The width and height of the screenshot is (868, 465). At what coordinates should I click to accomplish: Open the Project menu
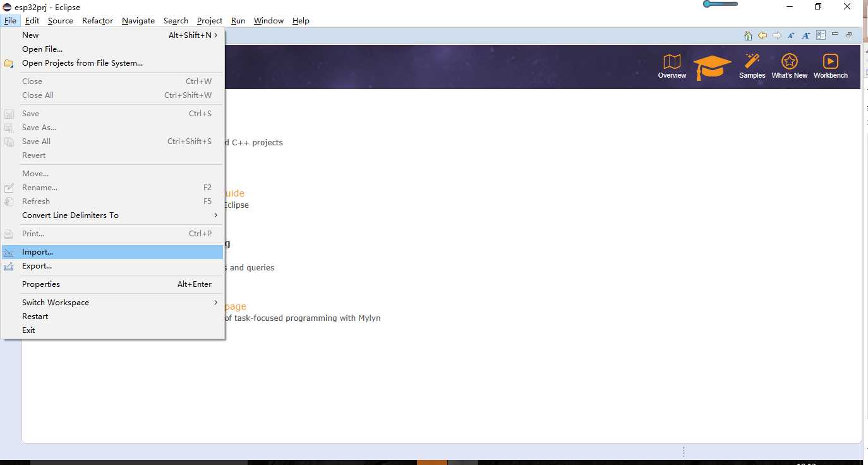pyautogui.click(x=210, y=21)
